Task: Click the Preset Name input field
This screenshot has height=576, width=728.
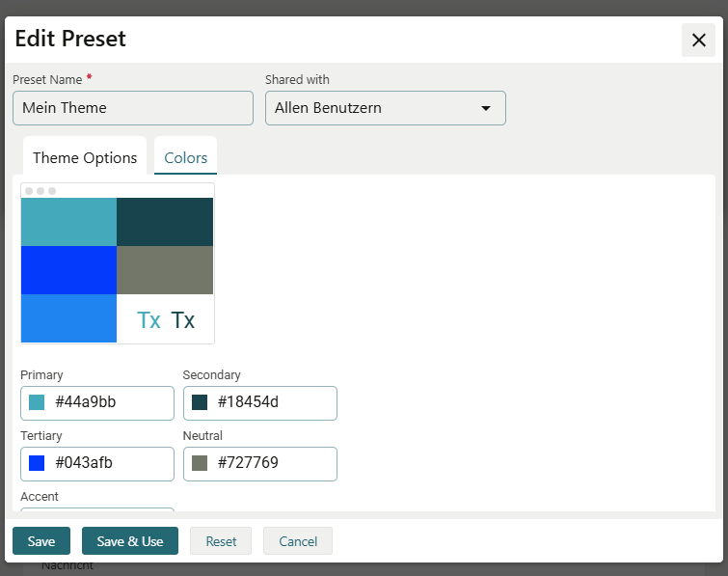Action: click(x=133, y=108)
